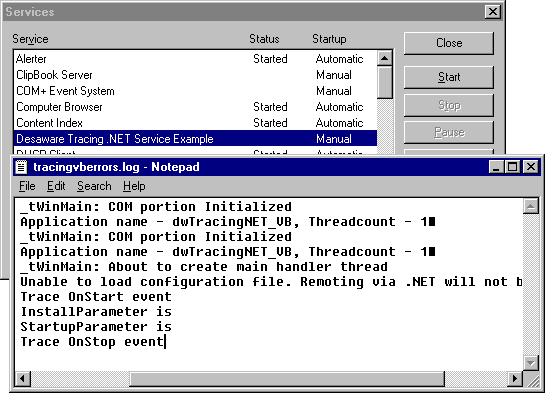Maximize the Notepad window
Screen dimensions: 545x393
coord(512,167)
